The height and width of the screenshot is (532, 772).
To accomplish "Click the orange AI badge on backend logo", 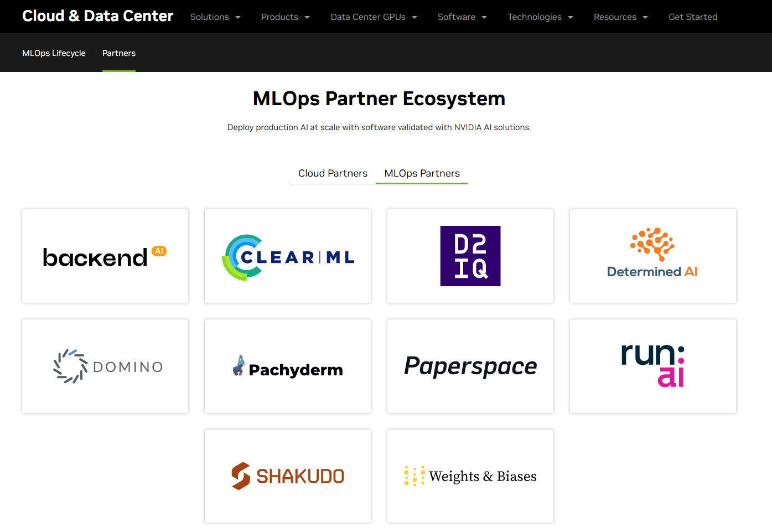I will click(159, 251).
